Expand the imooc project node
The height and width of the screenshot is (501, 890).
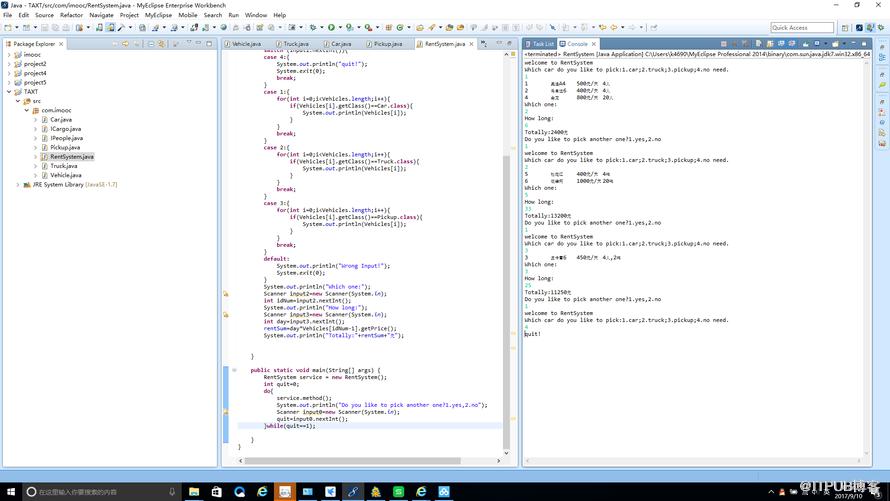pyautogui.click(x=9, y=54)
